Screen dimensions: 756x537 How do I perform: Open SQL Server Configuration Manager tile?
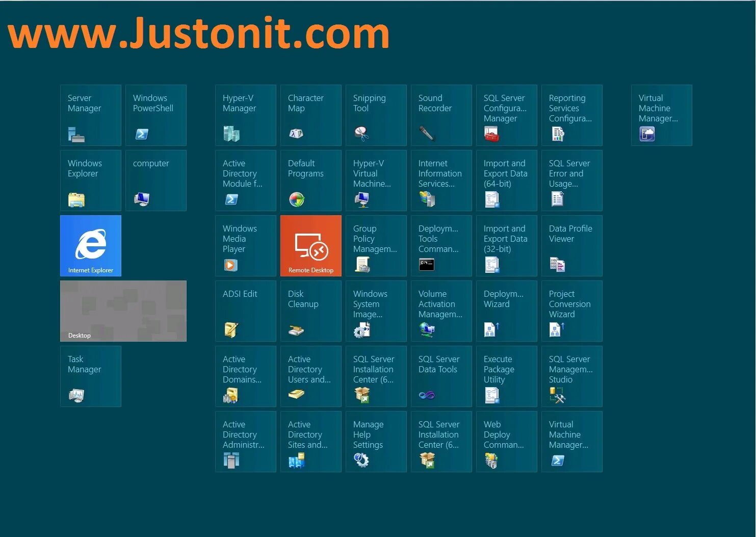[507, 115]
